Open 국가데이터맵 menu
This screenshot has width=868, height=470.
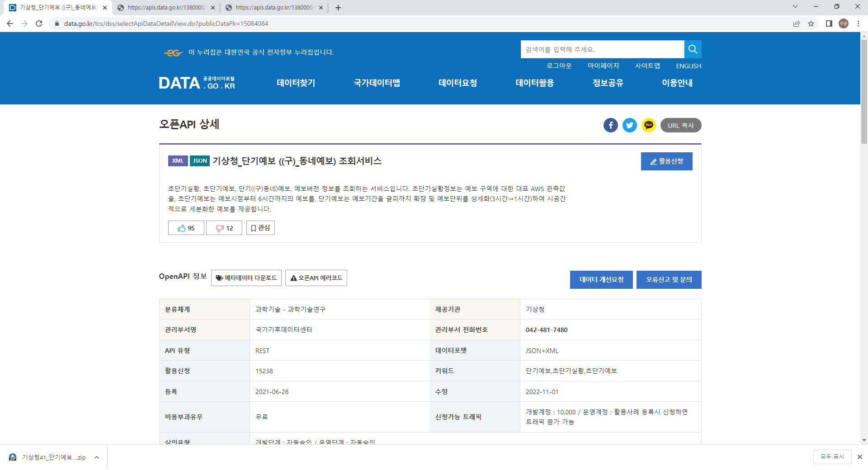377,83
